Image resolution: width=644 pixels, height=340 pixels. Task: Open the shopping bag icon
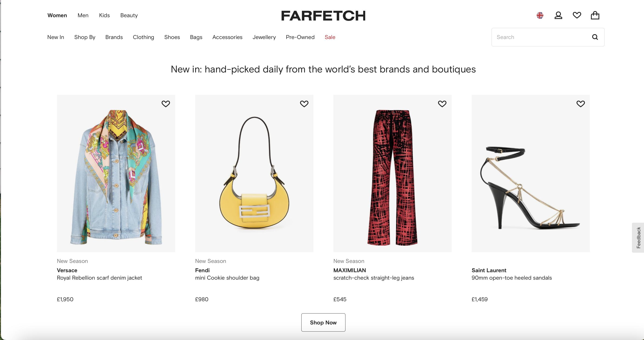[595, 16]
